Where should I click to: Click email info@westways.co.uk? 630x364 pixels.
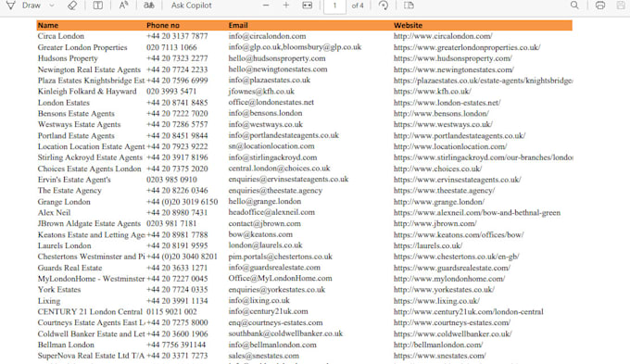266,124
